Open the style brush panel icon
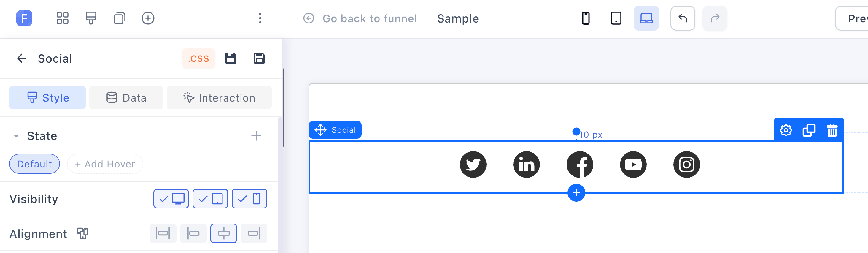Image resolution: width=868 pixels, height=253 pixels. [91, 18]
